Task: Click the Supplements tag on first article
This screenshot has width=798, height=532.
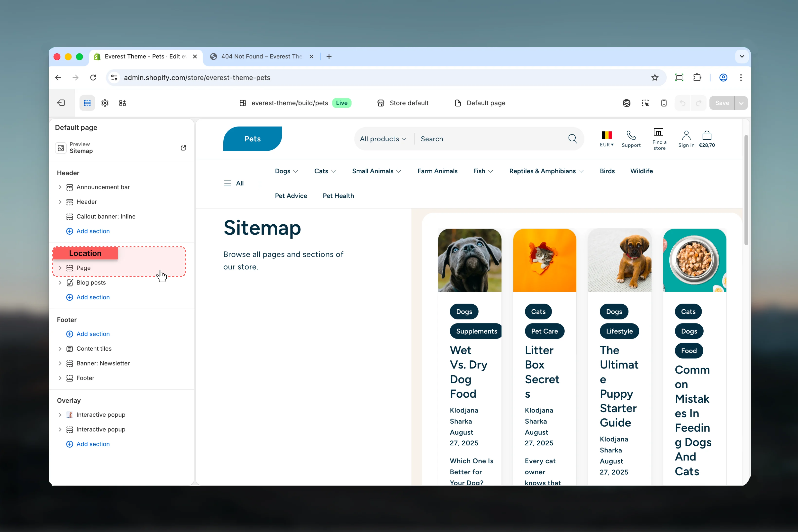Action: click(x=475, y=331)
